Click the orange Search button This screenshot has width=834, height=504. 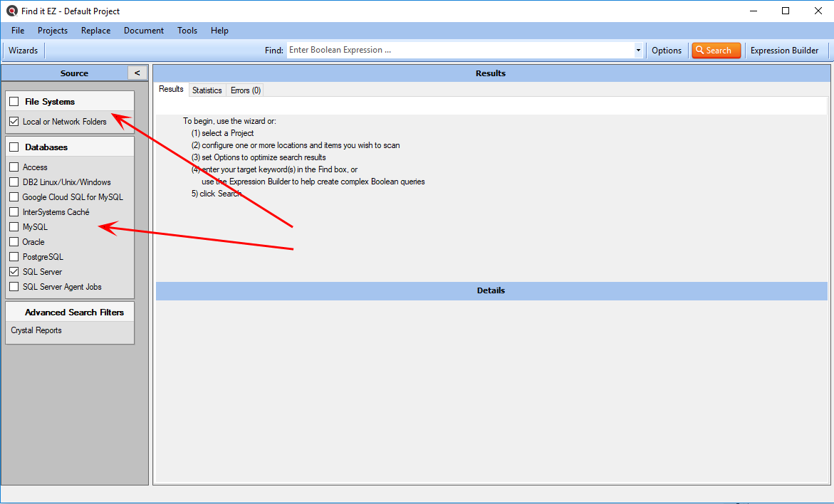tap(716, 51)
